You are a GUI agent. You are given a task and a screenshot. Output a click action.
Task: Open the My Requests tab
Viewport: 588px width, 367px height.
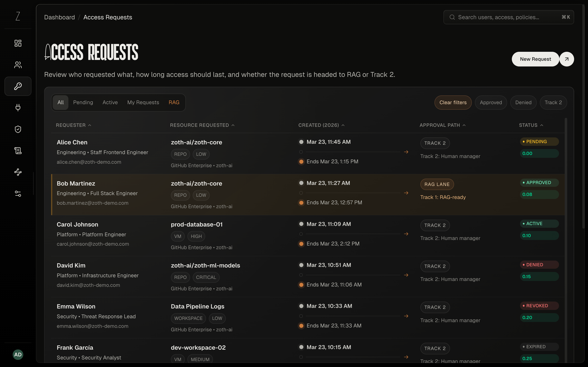click(x=143, y=102)
